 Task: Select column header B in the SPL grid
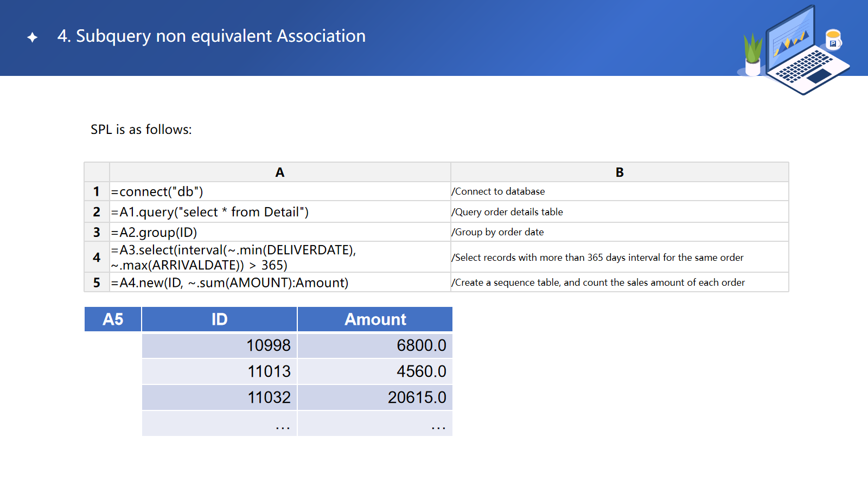[619, 172]
